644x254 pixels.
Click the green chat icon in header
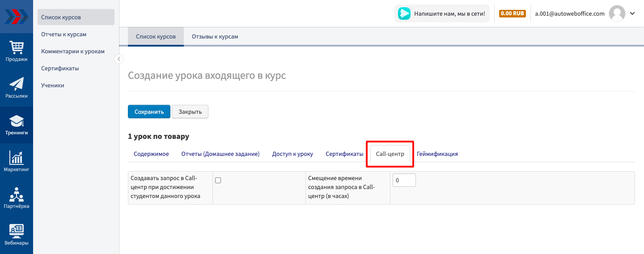point(404,13)
